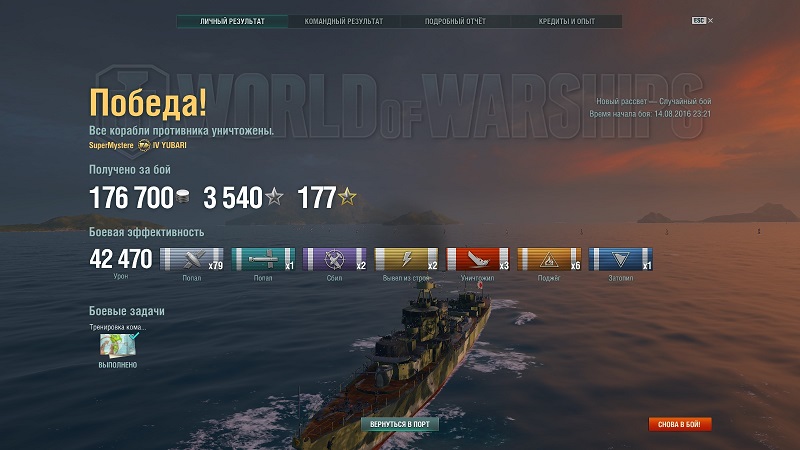This screenshot has height=450, width=800.
Task: Click the torpedo hit ribbon x1
Action: tap(263, 259)
